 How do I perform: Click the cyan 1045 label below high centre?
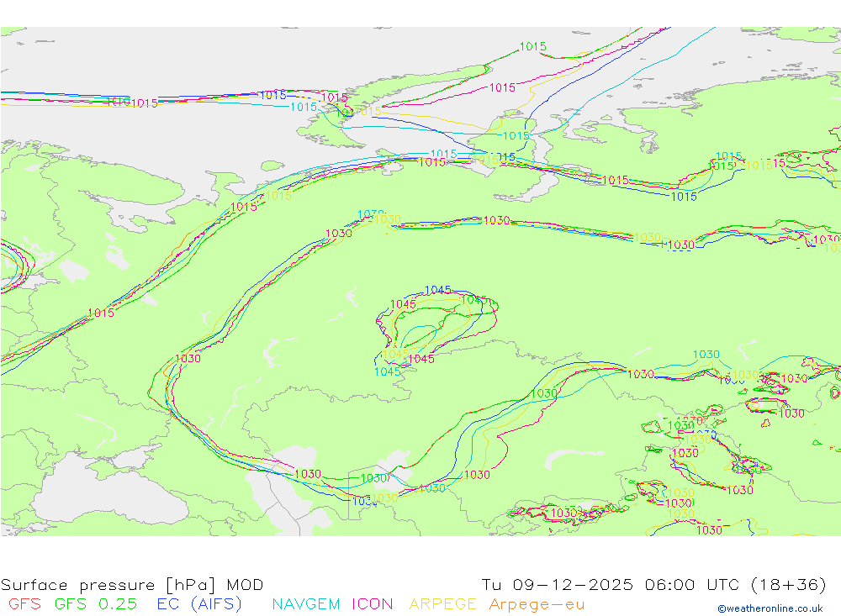pos(387,371)
